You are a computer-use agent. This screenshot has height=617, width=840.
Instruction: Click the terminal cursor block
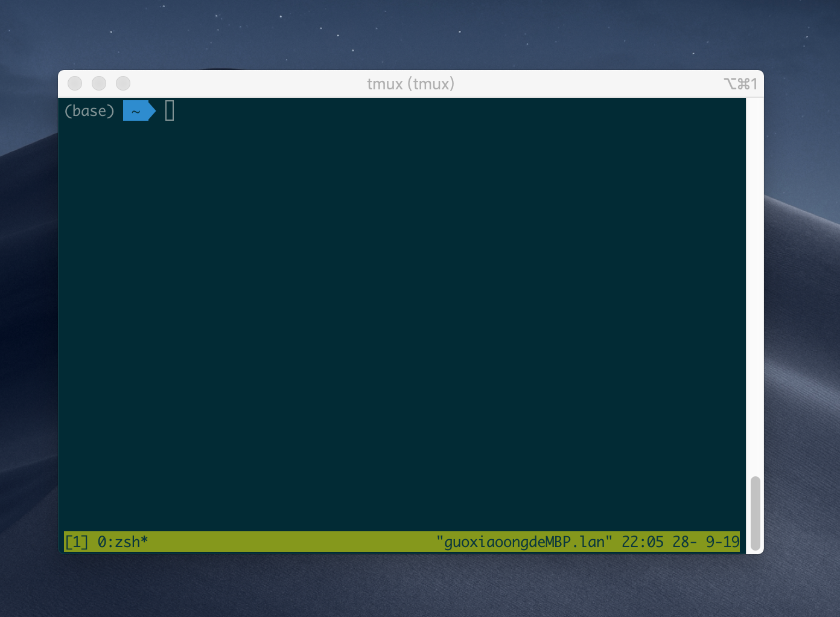coord(170,110)
